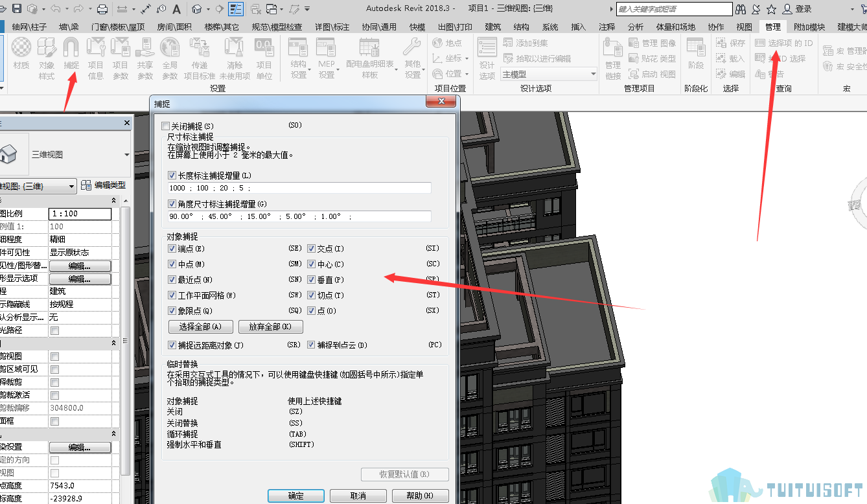The height and width of the screenshot is (504, 867).
Task: Open 项目信息 (Project Information)
Action: pos(96,57)
